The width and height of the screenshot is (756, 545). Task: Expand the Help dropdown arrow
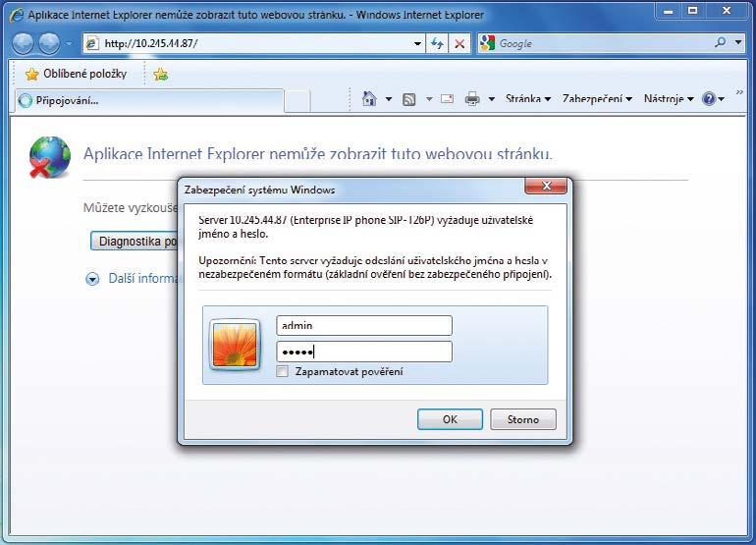722,99
